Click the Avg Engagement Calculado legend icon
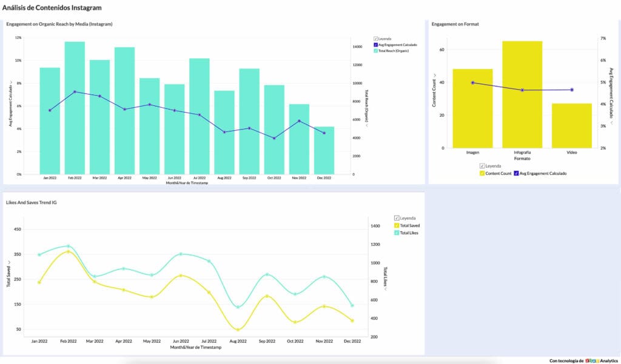Viewport: 621px width, 364px height. tap(375, 44)
